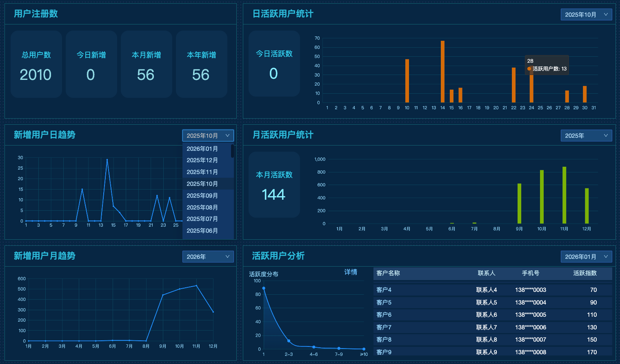This screenshot has width=620, height=364.
Task: Click the 本月活跃数 card showing 144
Action: tap(274, 185)
